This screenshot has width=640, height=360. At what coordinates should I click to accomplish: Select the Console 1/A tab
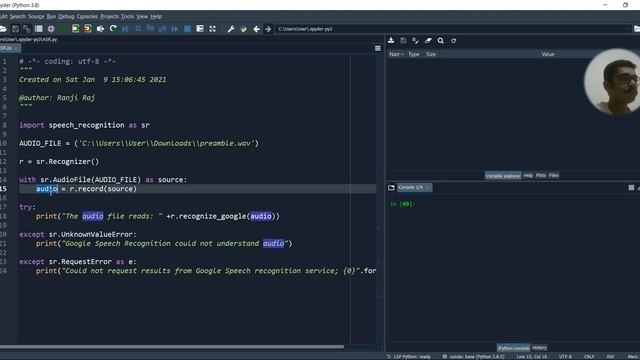coord(414,187)
